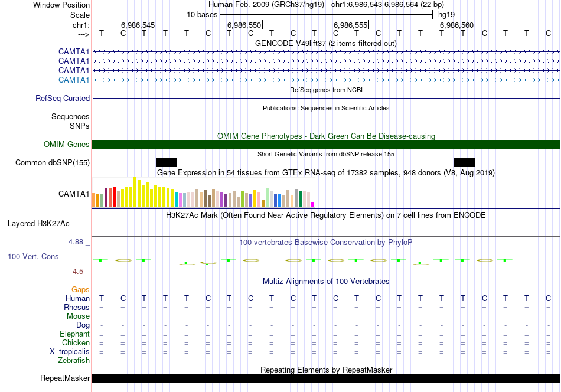Click the Window Position label
561x392 pixels.
click(x=61, y=5)
